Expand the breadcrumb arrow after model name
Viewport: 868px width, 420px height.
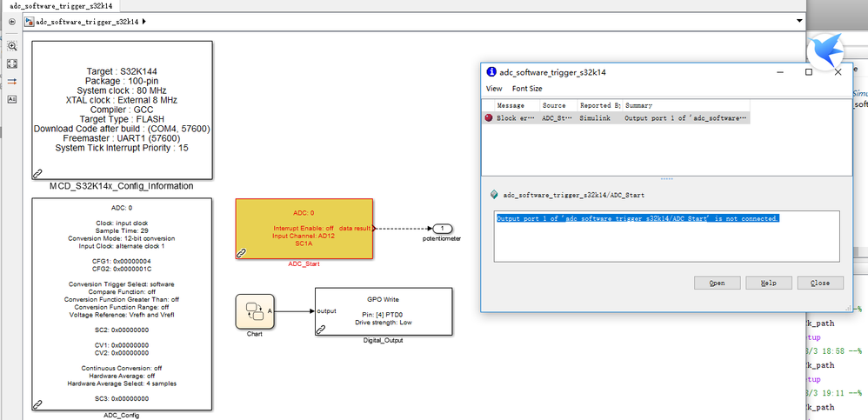144,22
